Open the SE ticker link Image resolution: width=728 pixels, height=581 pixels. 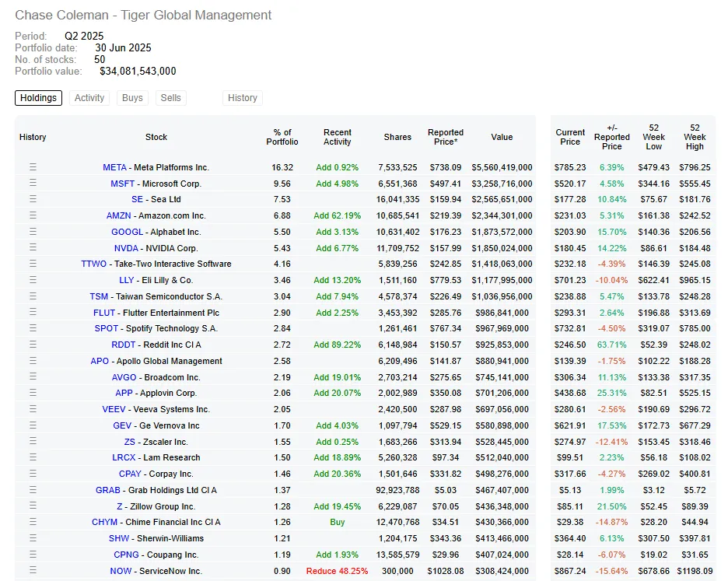tap(137, 199)
